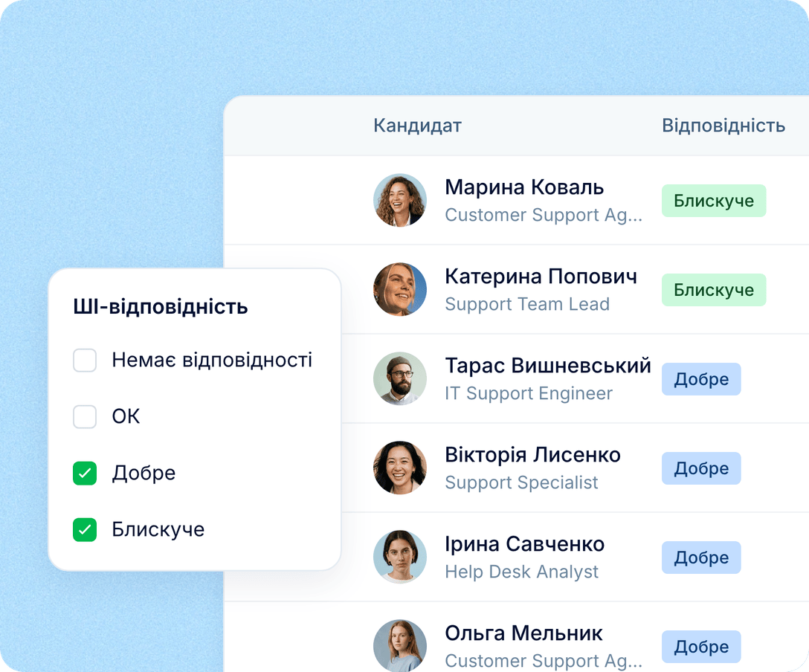Open Ольга Мельник's avatar photo
The width and height of the screenshot is (809, 672).
tap(400, 646)
